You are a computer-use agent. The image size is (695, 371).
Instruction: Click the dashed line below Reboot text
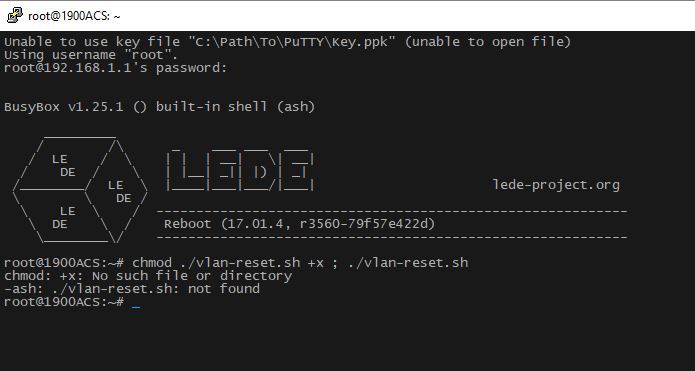[x=392, y=238]
